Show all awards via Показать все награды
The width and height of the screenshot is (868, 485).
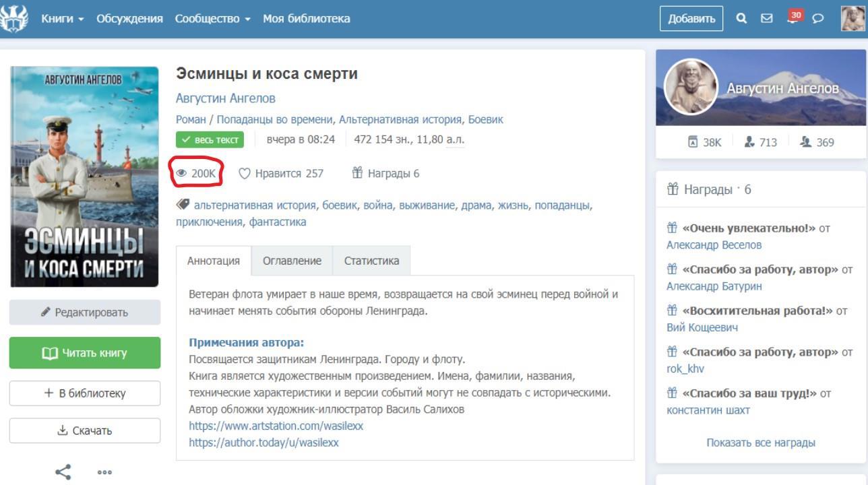coord(761,443)
